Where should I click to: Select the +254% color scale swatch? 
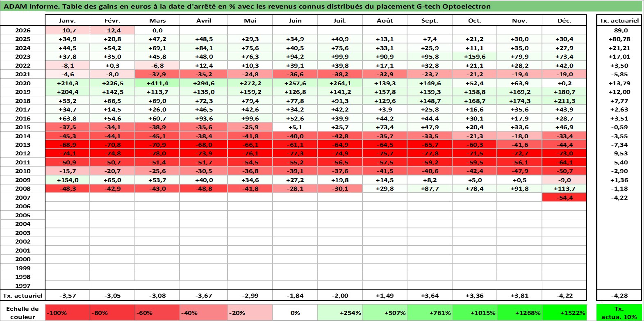[340, 313]
